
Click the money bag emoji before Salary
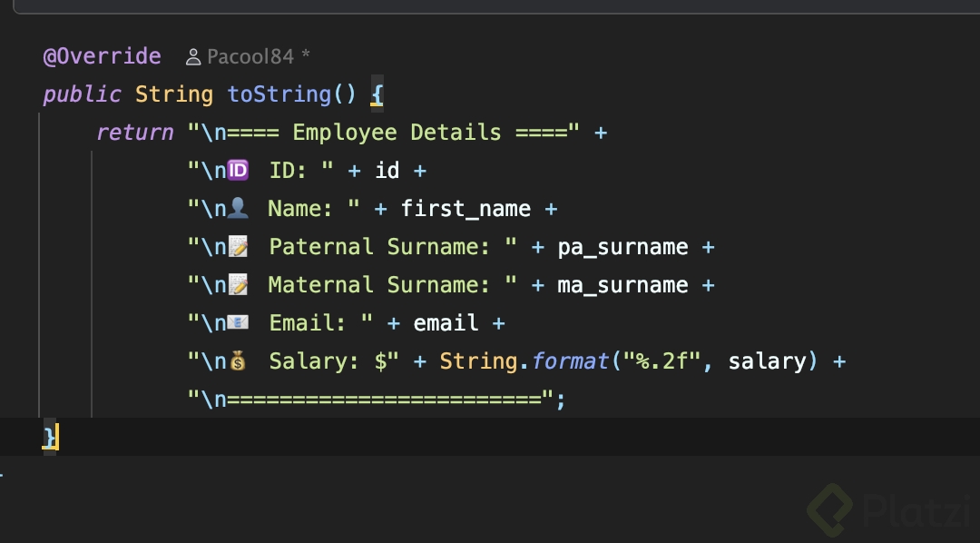click(x=238, y=360)
